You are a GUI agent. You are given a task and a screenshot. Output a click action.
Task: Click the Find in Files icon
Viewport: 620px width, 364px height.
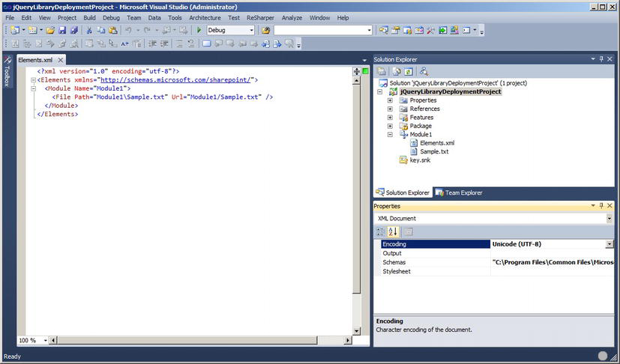click(265, 30)
